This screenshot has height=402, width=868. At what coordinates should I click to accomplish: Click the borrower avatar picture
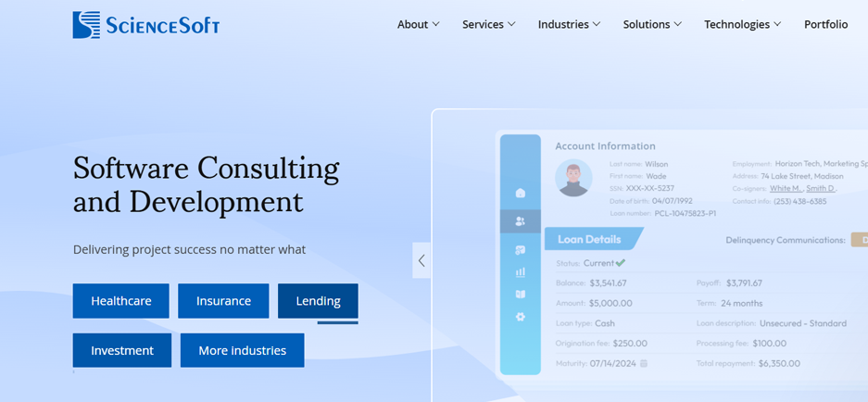[x=573, y=177]
